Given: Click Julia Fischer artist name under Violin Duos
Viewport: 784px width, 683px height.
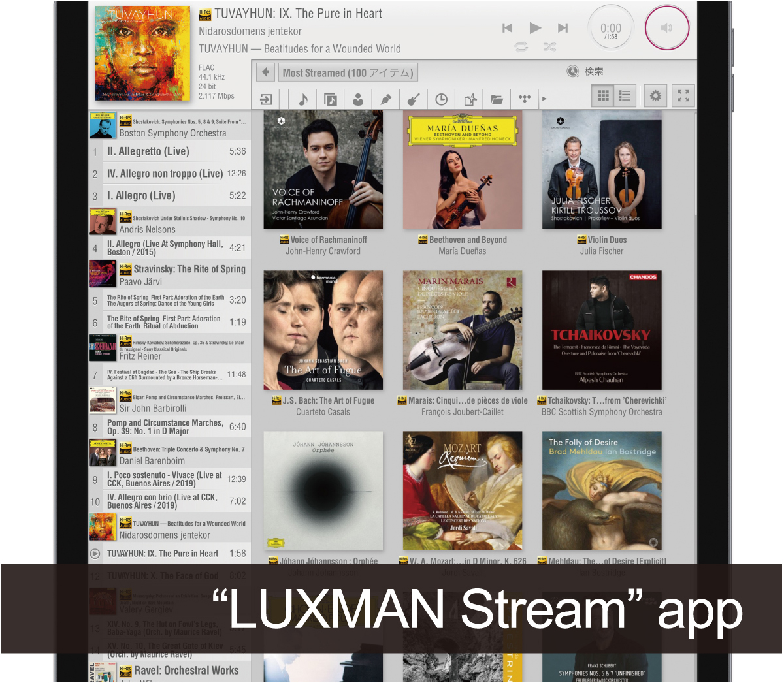Looking at the screenshot, I should click(x=602, y=251).
